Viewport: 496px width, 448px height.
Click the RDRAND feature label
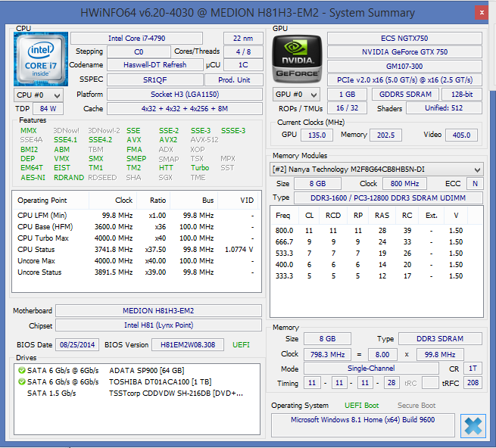coord(69,178)
